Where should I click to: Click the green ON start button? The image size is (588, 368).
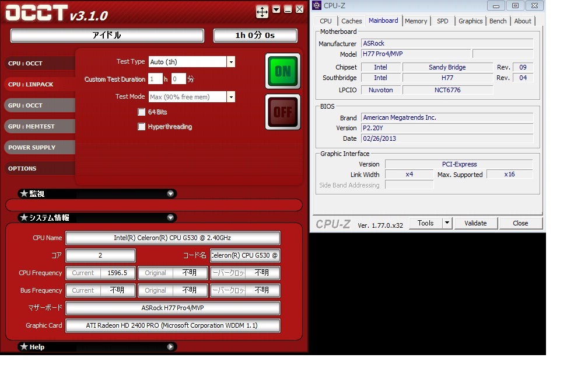tap(283, 71)
